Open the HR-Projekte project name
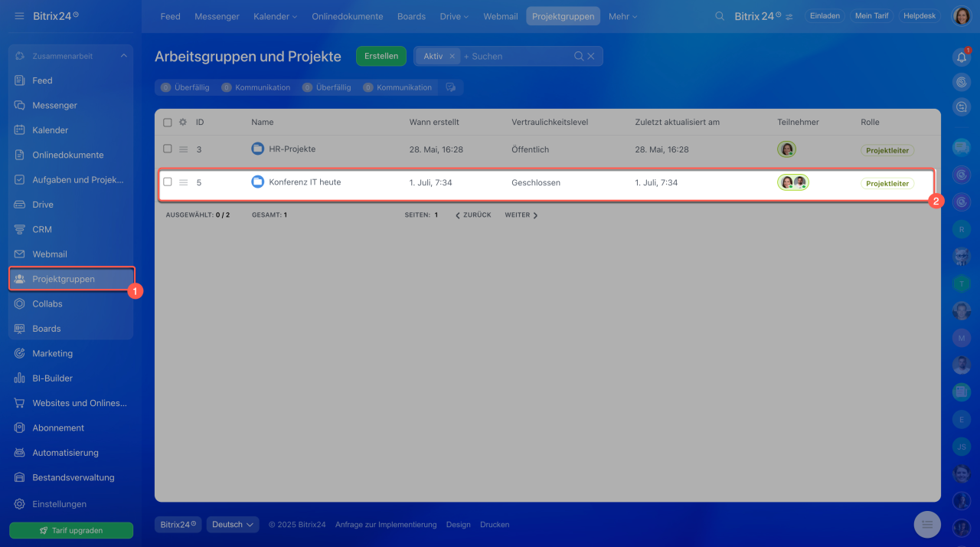 tap(292, 149)
